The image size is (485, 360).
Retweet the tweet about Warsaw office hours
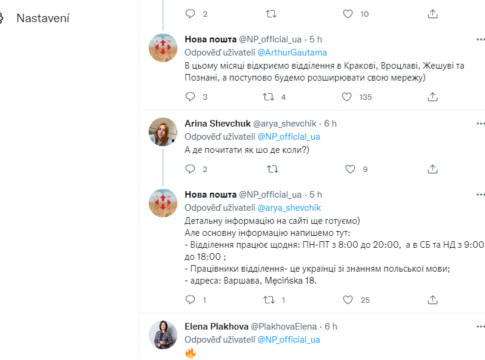click(269, 300)
